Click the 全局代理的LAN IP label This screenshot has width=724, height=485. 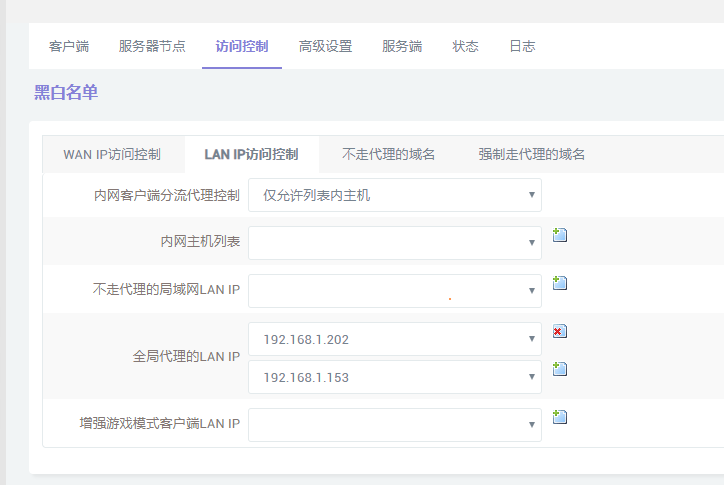click(186, 356)
